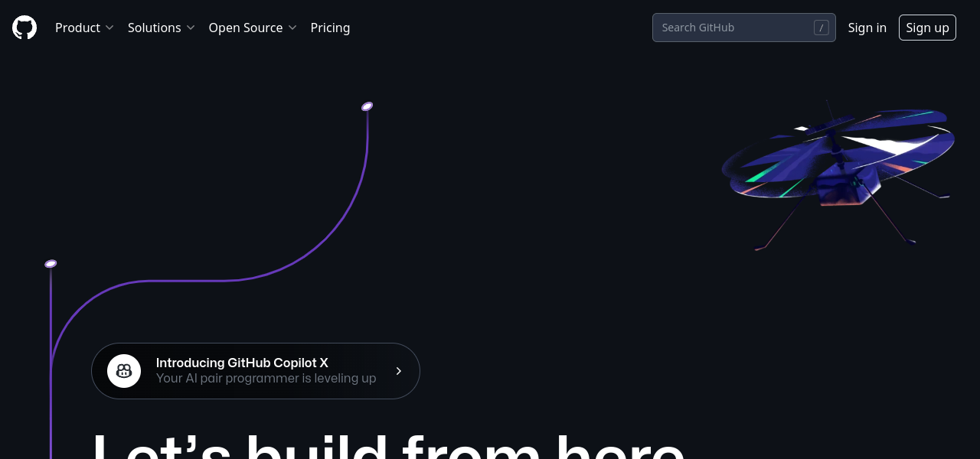This screenshot has height=459, width=980.
Task: Expand the Solutions dropdown chevron
Action: click(191, 28)
